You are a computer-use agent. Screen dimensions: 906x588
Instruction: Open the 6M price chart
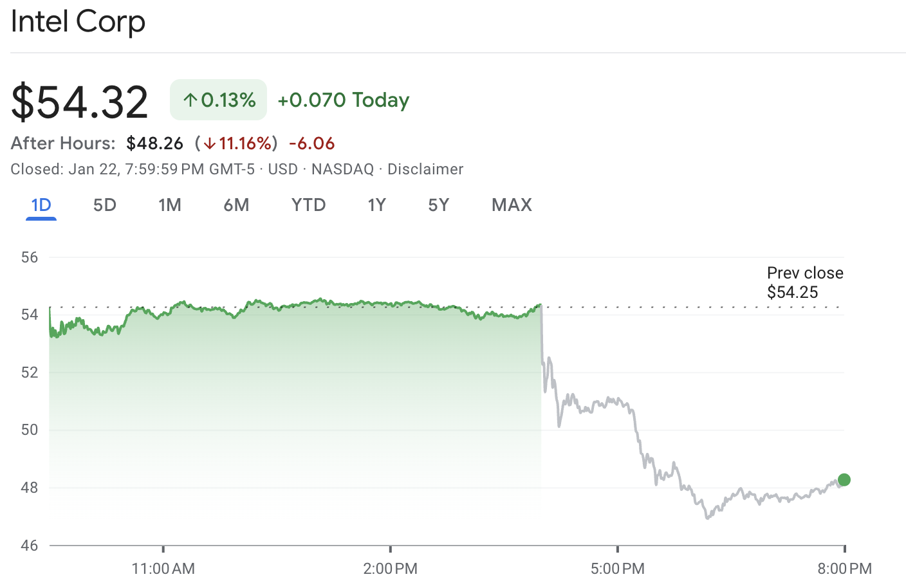tap(236, 205)
